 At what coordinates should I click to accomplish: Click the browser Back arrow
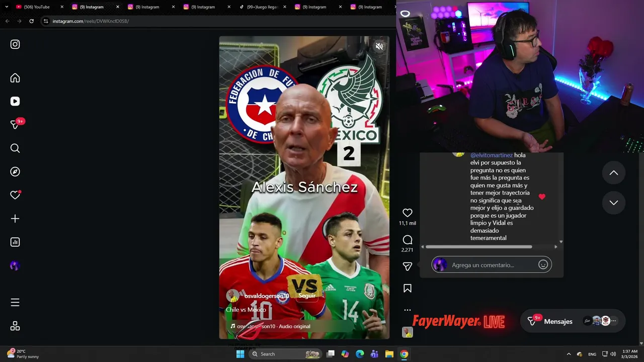tap(7, 21)
